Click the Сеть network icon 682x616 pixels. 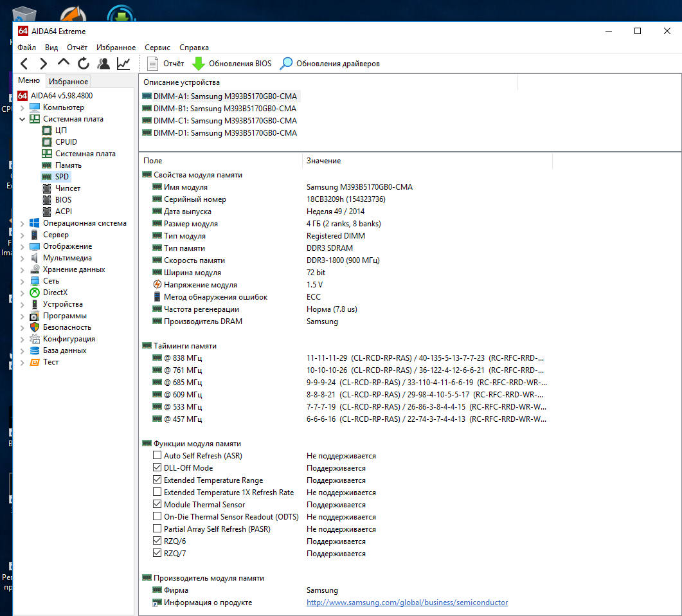(35, 280)
